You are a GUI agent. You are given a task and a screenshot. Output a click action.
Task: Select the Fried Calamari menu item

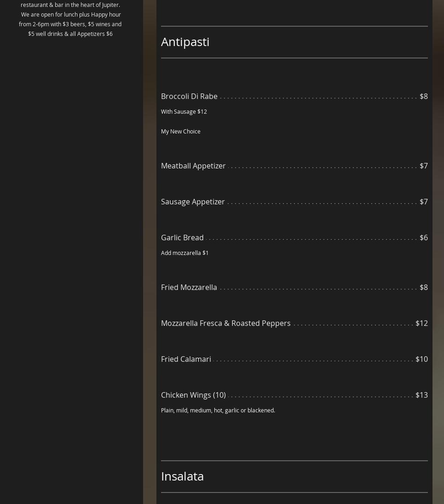[186, 359]
